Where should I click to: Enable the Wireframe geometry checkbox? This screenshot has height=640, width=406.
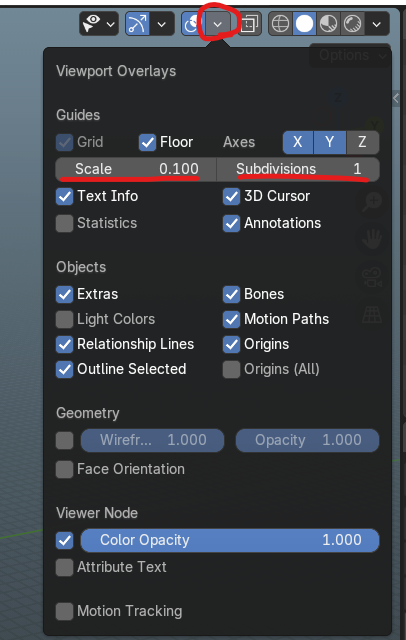tap(64, 440)
